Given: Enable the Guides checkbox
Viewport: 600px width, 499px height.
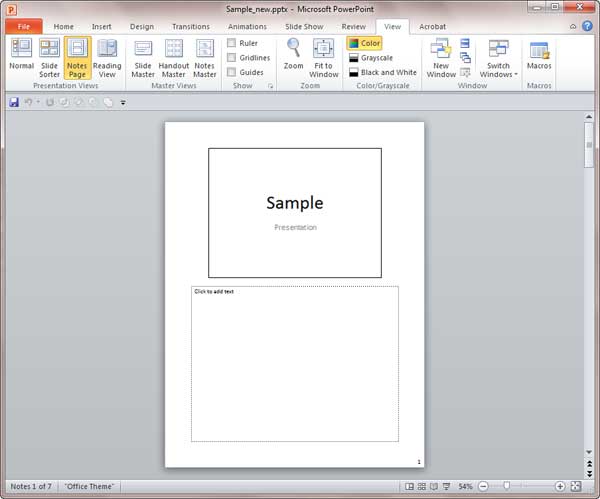Looking at the screenshot, I should [x=231, y=72].
